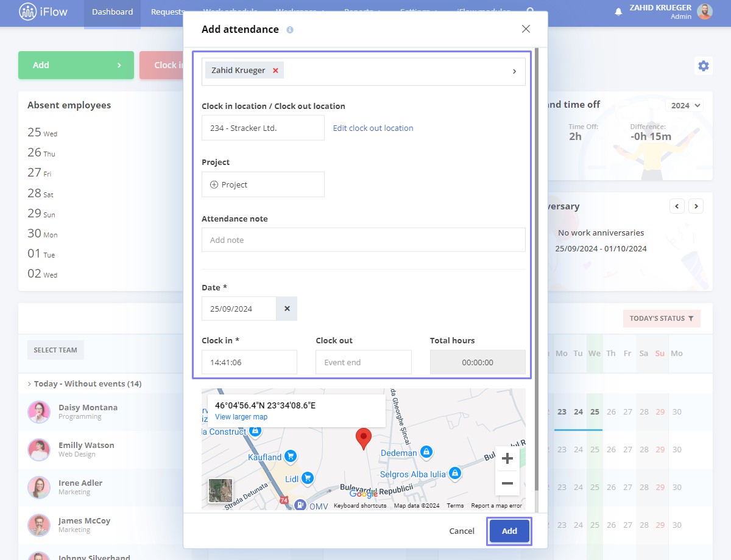Open map Keyboard shortcuts
The width and height of the screenshot is (731, 560).
(x=360, y=506)
